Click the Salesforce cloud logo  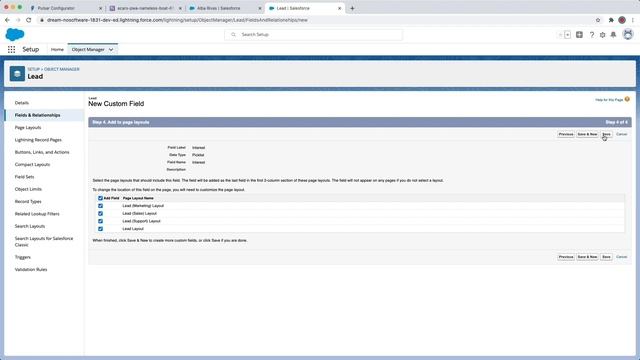click(15, 35)
